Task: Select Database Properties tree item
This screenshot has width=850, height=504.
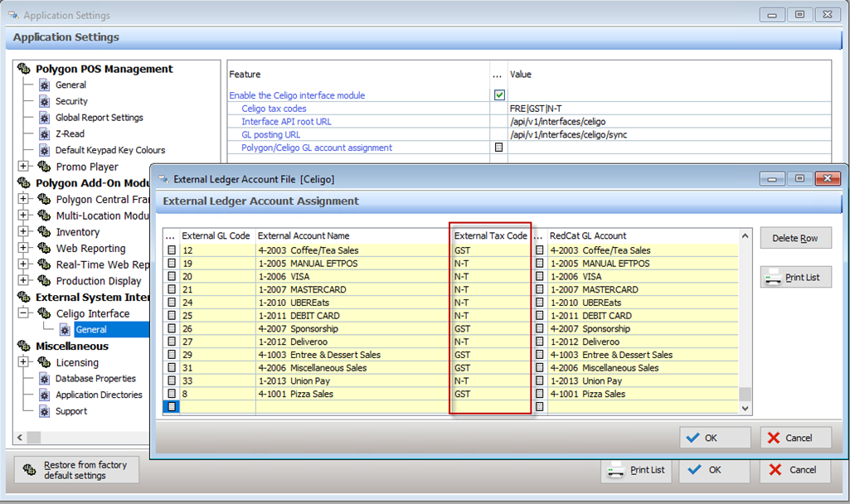Action: point(95,379)
